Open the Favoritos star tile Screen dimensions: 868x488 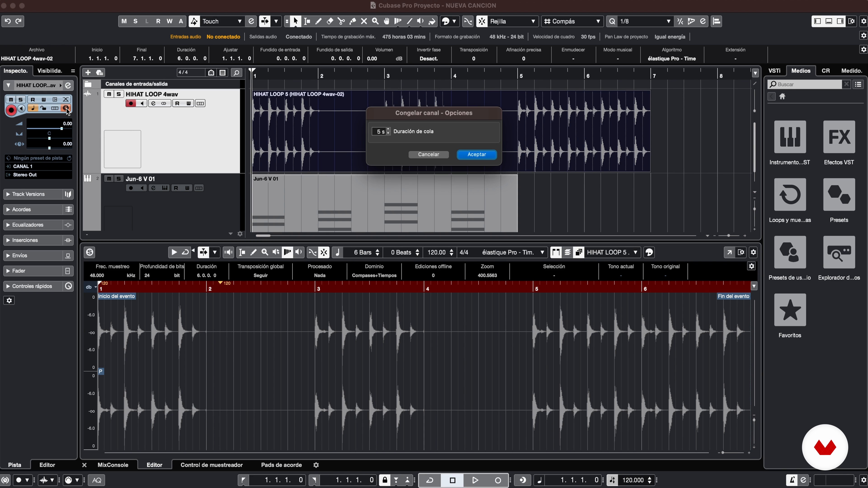[790, 310]
